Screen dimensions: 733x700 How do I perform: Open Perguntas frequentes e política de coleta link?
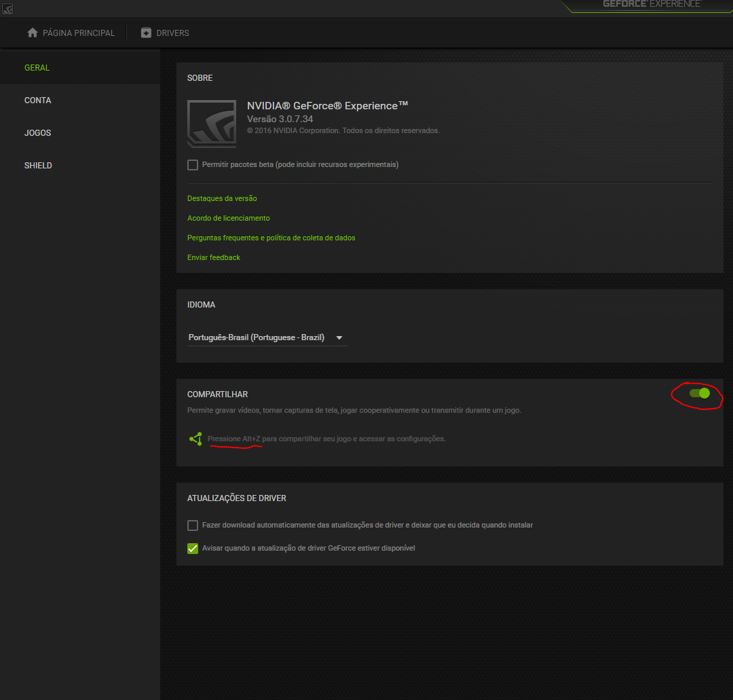point(271,238)
